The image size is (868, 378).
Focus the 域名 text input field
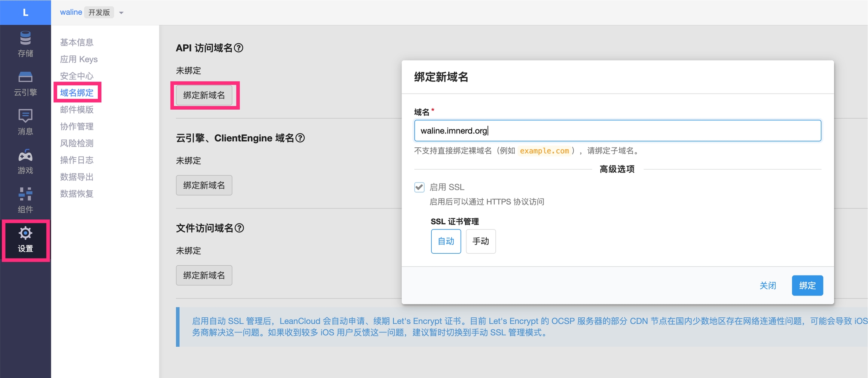(x=617, y=131)
